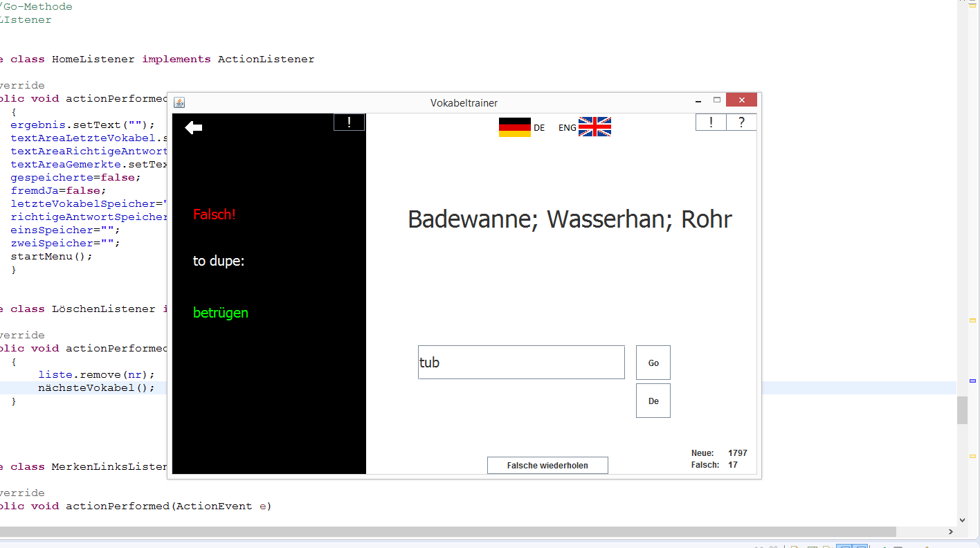Click the Java cup icon in the title bar
980x548 pixels.
[x=179, y=102]
